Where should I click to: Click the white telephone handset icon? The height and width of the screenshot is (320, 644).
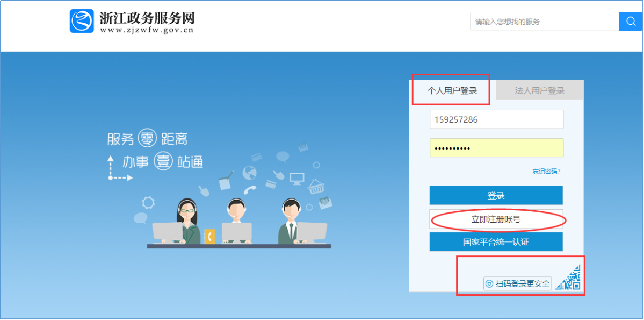pos(250,190)
